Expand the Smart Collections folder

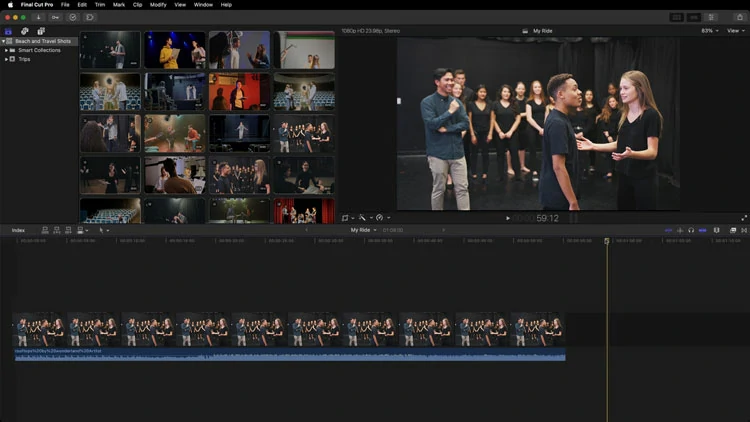[x=6, y=50]
